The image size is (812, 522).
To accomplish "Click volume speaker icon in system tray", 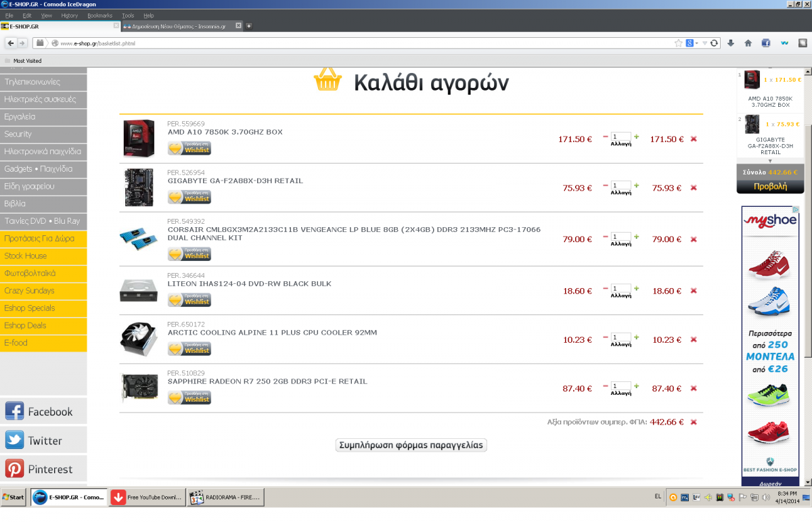I will (765, 497).
